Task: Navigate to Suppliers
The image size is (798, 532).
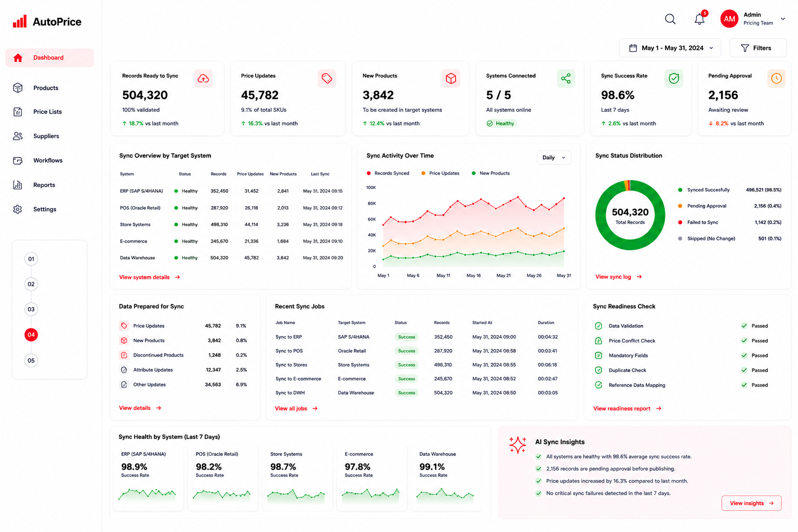Action: pyautogui.click(x=46, y=136)
